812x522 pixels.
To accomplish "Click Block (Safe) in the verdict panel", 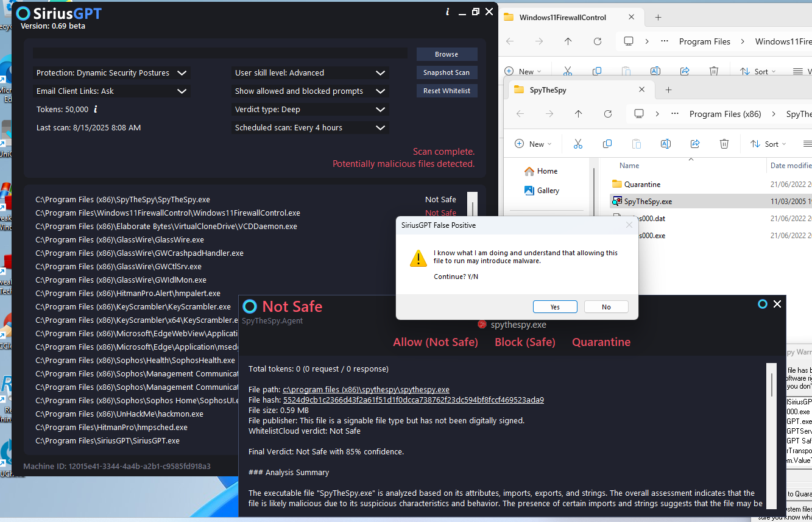I will point(525,342).
